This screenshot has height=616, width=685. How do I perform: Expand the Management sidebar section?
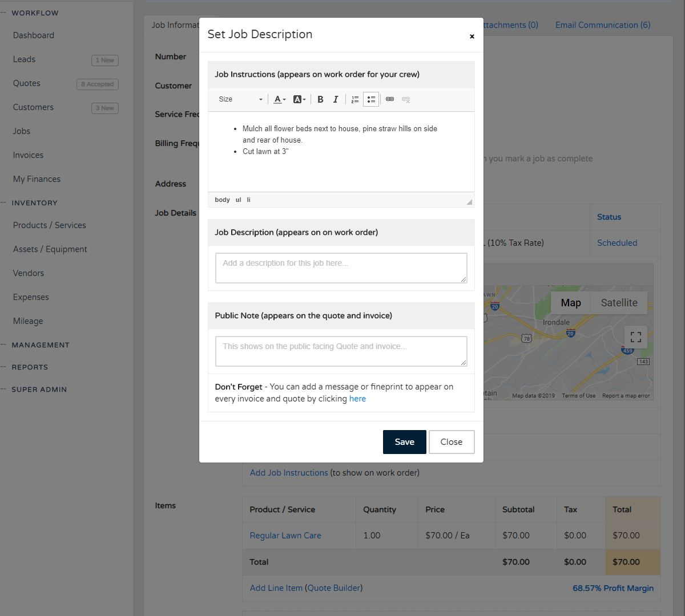[x=41, y=345]
